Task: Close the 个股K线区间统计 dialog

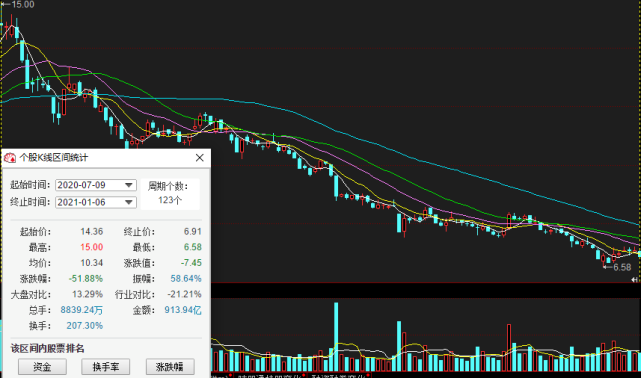Action: tap(199, 158)
